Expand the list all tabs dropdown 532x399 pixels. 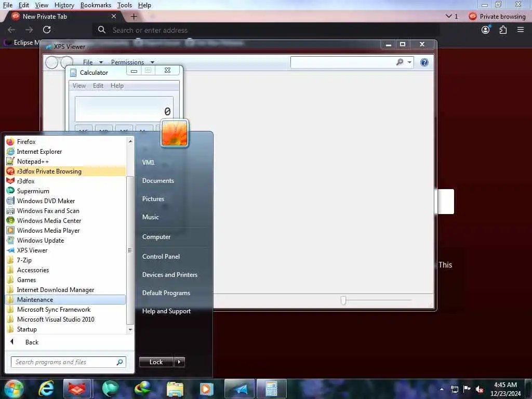451,16
